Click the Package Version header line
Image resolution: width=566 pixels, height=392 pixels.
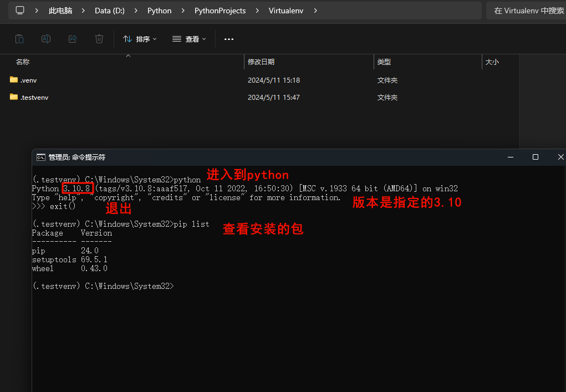tap(72, 233)
